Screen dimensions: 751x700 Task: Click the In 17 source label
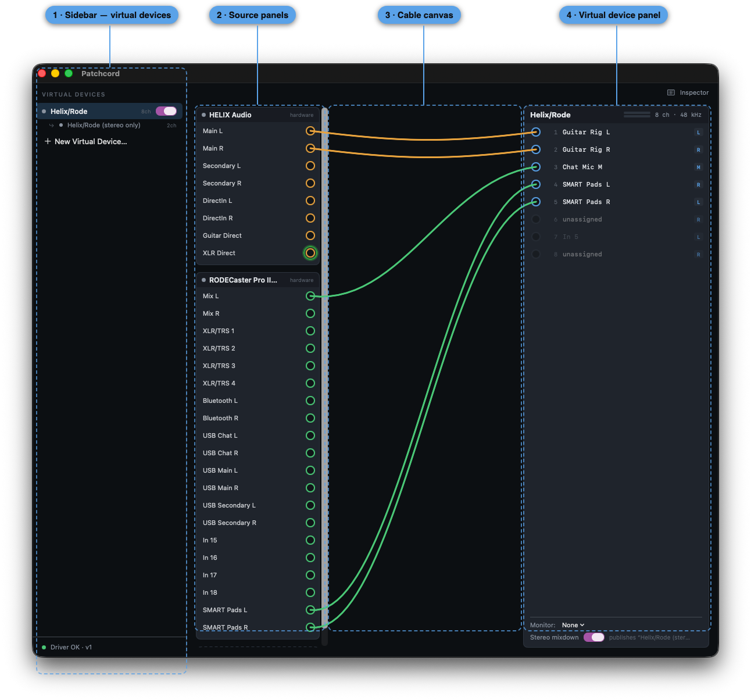point(210,575)
